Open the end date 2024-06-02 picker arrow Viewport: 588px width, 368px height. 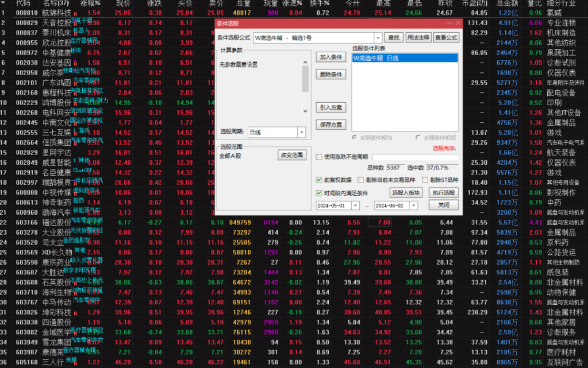[413, 206]
